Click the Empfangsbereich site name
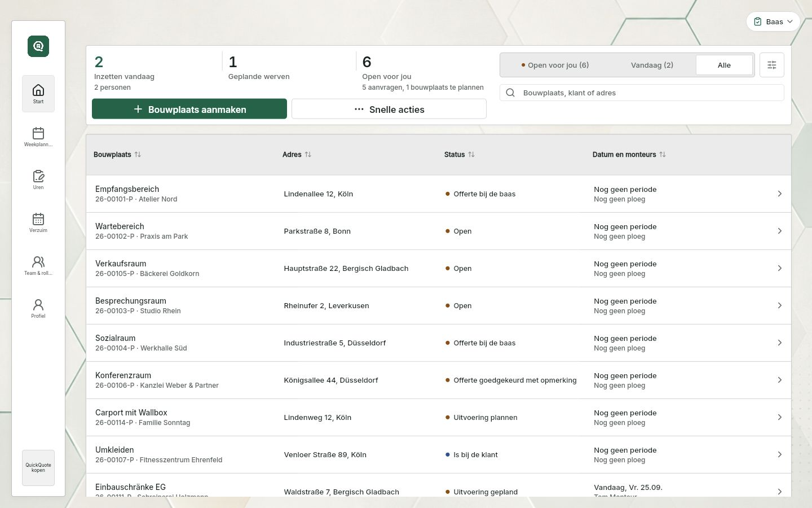The height and width of the screenshot is (508, 812). (127, 189)
